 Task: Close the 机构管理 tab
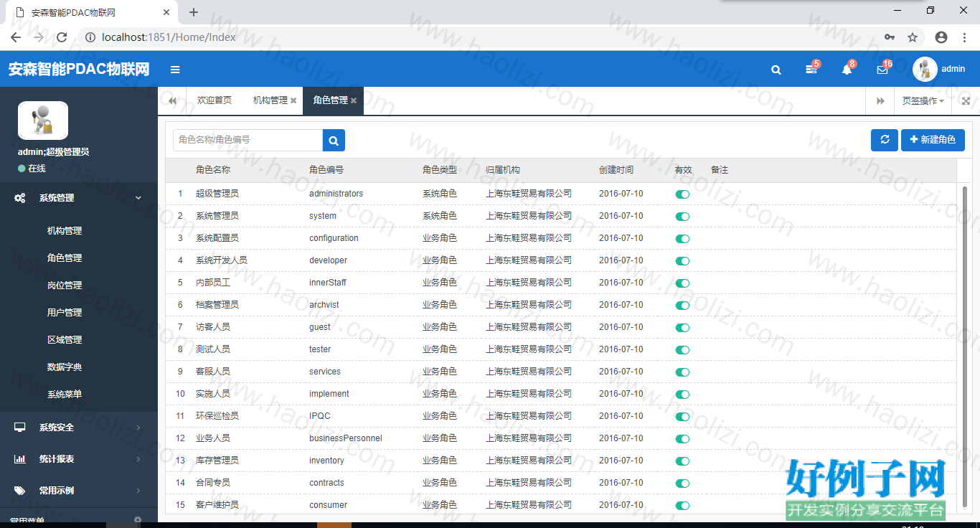pos(293,101)
